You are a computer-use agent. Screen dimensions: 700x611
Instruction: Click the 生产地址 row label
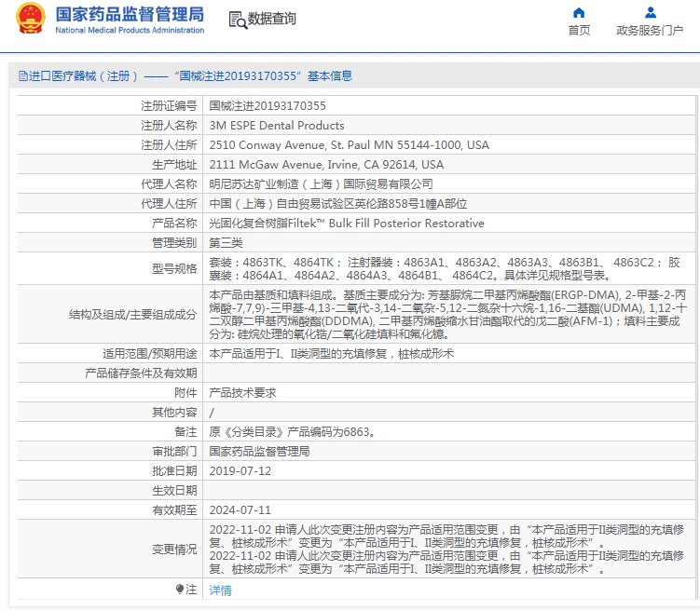[174, 165]
